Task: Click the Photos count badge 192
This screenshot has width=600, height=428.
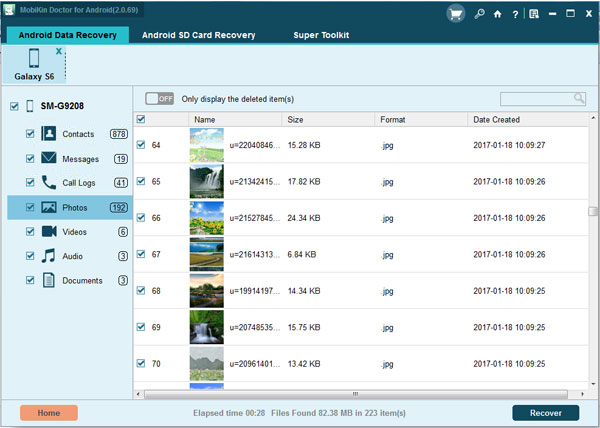Action: click(119, 208)
